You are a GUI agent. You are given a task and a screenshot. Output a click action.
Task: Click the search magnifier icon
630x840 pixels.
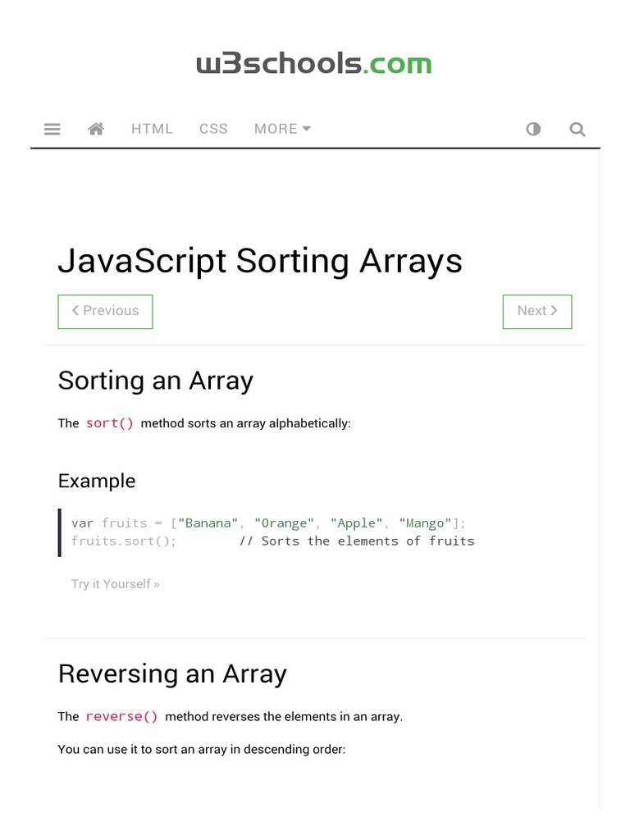click(577, 129)
